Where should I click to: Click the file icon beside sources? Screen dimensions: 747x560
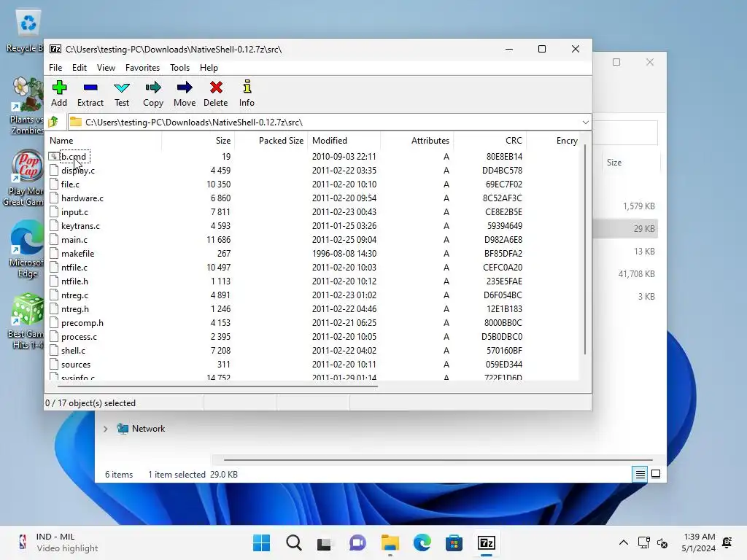tap(54, 365)
